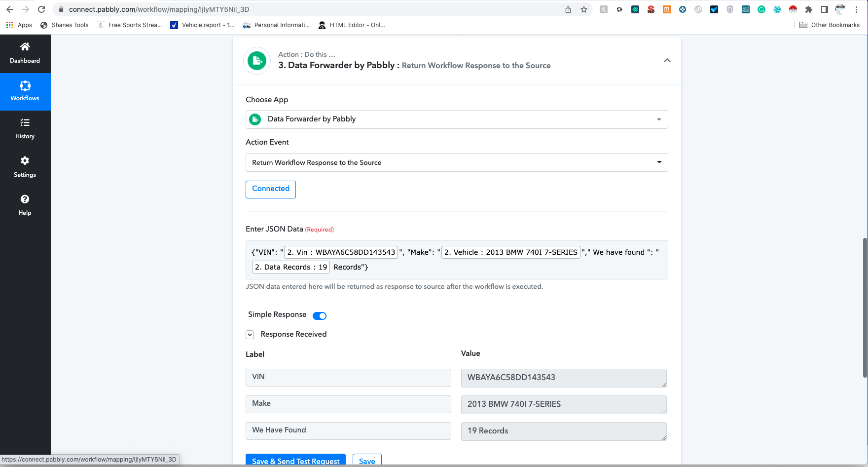
Task: Click the Make label field
Action: 348,404
